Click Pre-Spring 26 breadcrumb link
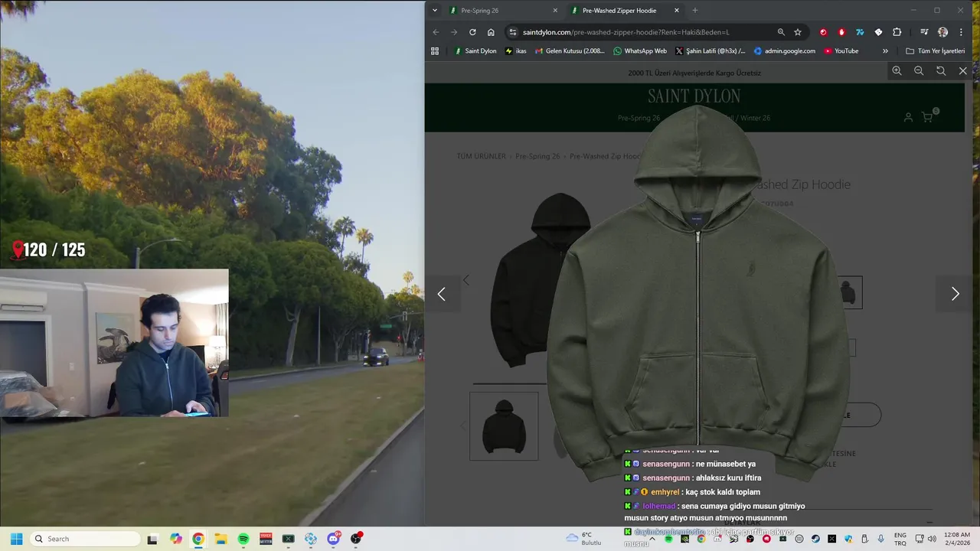This screenshot has height=551, width=980. click(537, 156)
